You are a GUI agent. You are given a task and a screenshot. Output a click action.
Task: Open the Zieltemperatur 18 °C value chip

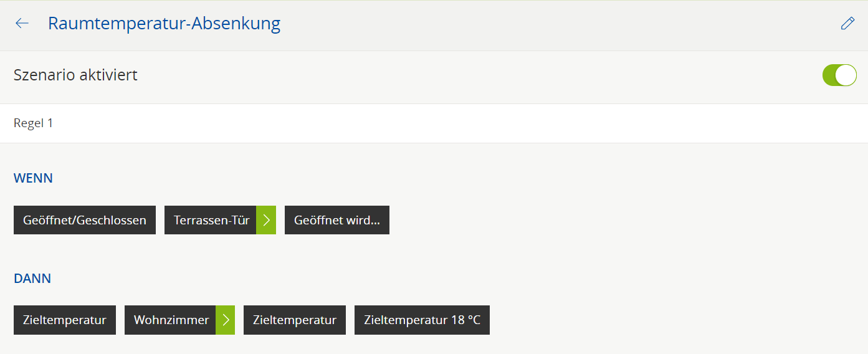click(x=422, y=320)
